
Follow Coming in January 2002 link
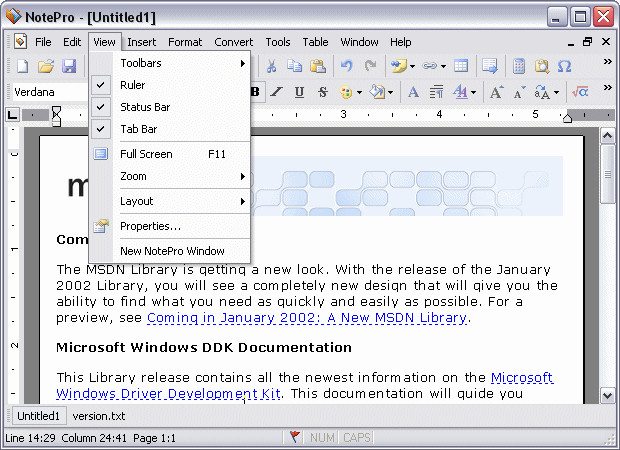(307, 318)
